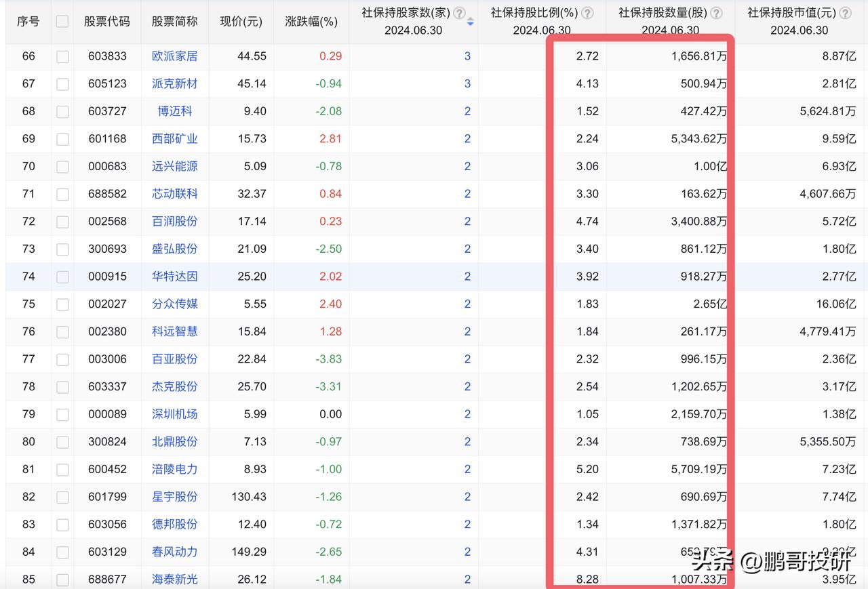Click the 现价(元) column header
The image size is (868, 589).
coord(241,21)
